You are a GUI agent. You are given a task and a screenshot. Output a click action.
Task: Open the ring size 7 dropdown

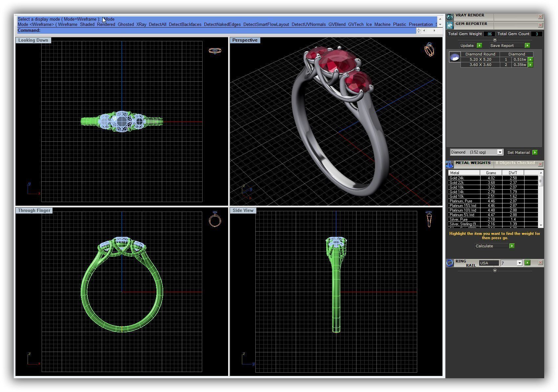point(519,263)
